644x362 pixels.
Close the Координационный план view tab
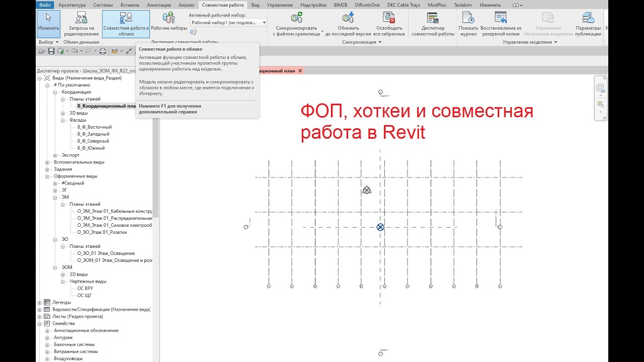pos(300,71)
